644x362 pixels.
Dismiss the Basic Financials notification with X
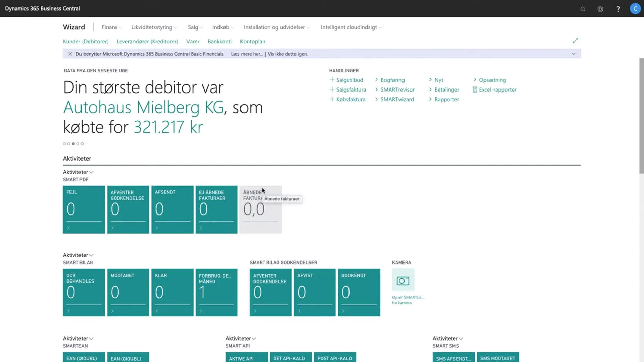(70, 54)
